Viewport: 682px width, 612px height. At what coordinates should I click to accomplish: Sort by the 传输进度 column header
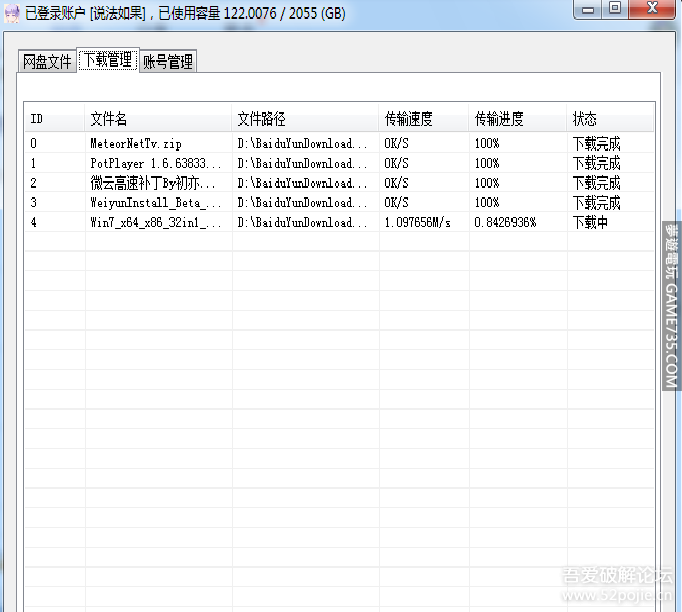click(x=518, y=118)
